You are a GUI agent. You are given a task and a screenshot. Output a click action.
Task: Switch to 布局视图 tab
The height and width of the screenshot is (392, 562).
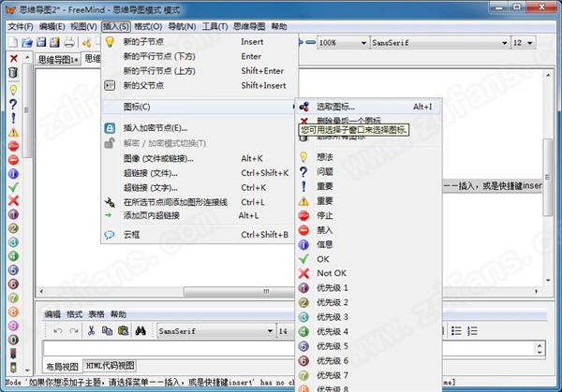[62, 366]
